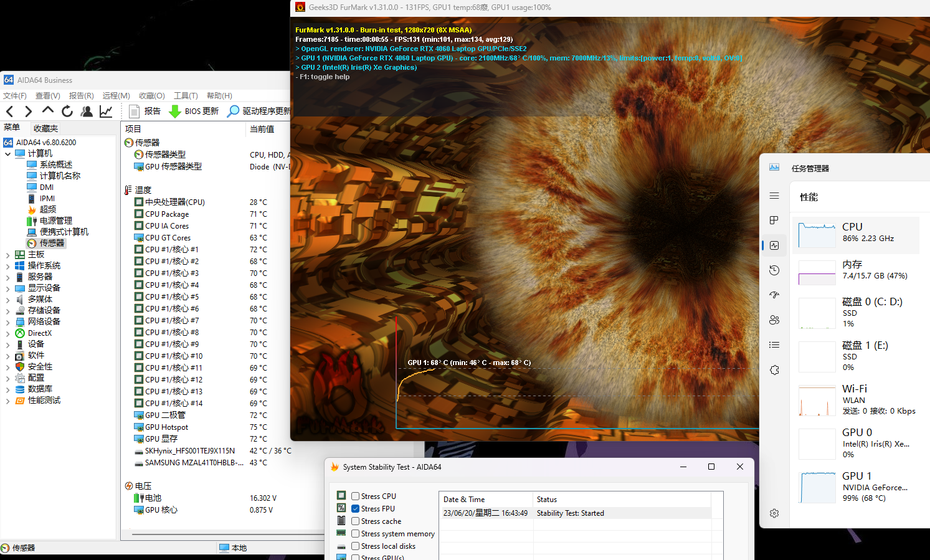930x560 pixels.
Task: Select 电源管理 in the AIDA64 tree
Action: coord(56,221)
